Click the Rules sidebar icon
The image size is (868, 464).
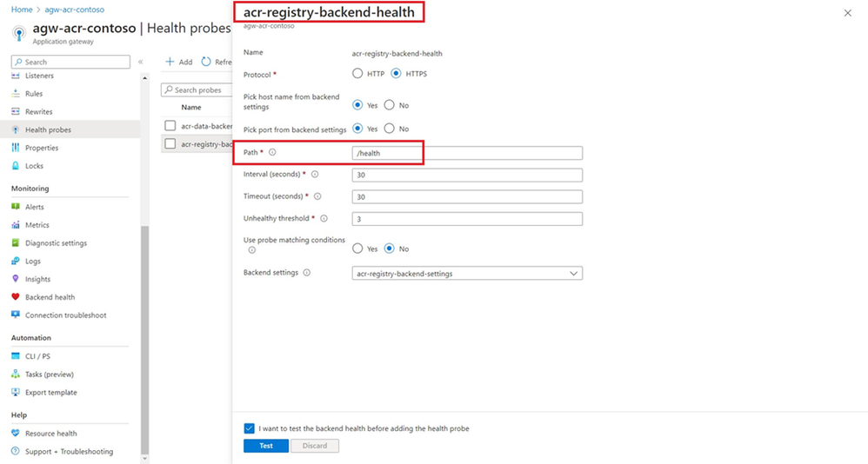coord(16,94)
